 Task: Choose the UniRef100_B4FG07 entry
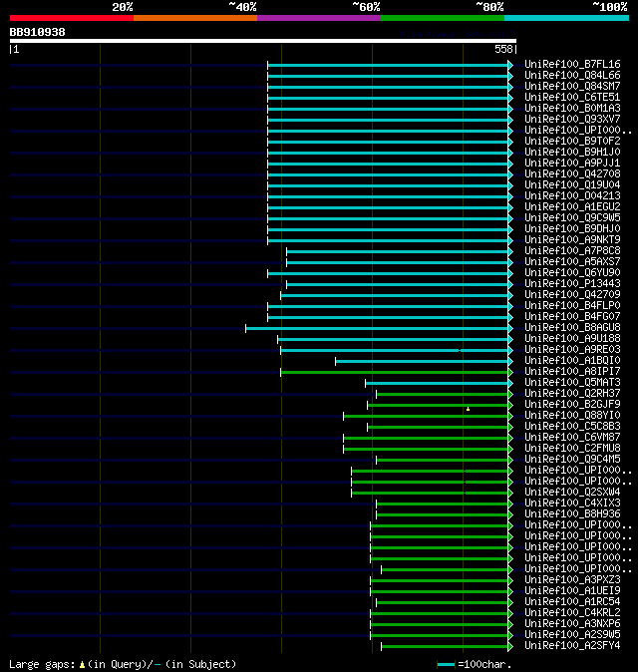[x=572, y=317]
